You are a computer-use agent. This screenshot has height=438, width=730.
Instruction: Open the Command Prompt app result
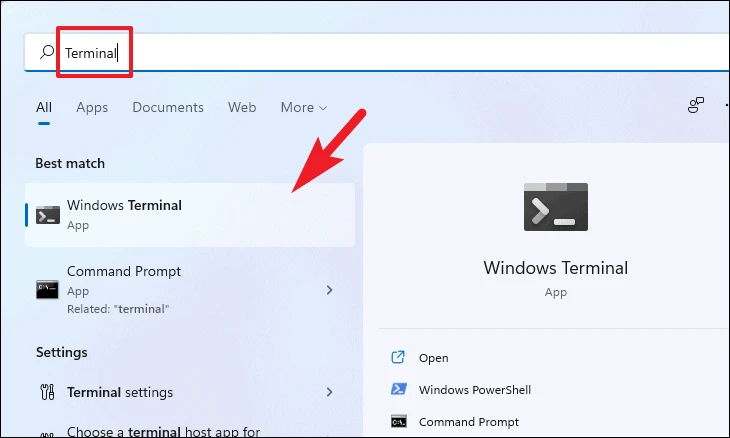[190, 290]
